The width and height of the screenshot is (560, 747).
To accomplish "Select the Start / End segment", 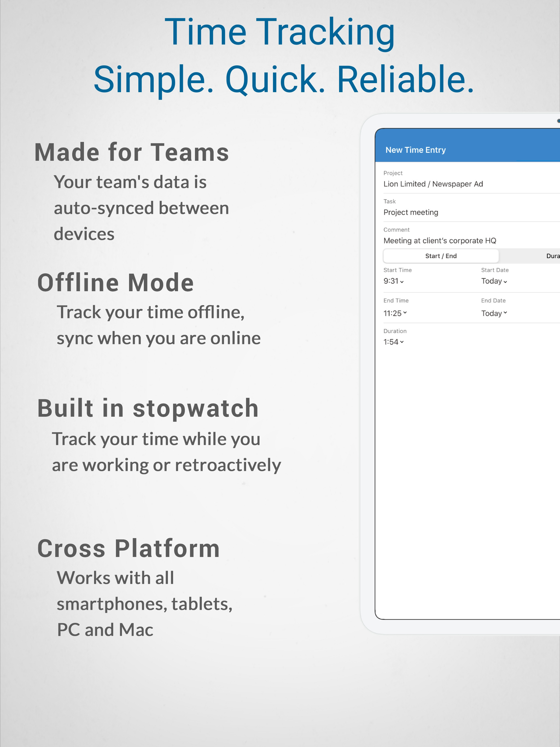I will click(x=441, y=256).
